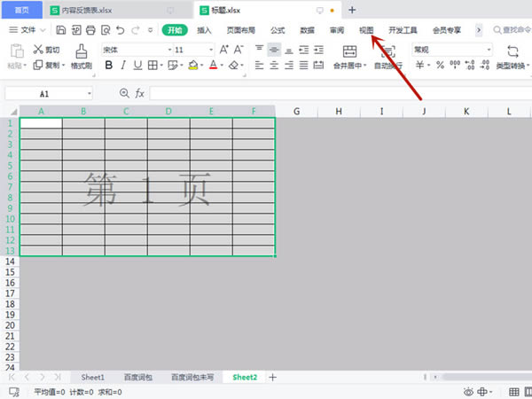Click the 开始 (Home) button

[175, 30]
